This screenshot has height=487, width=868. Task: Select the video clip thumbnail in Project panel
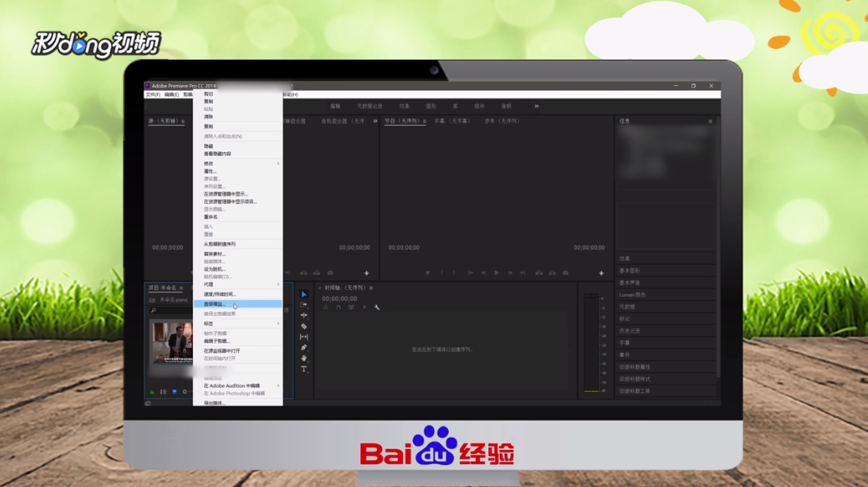pyautogui.click(x=172, y=342)
